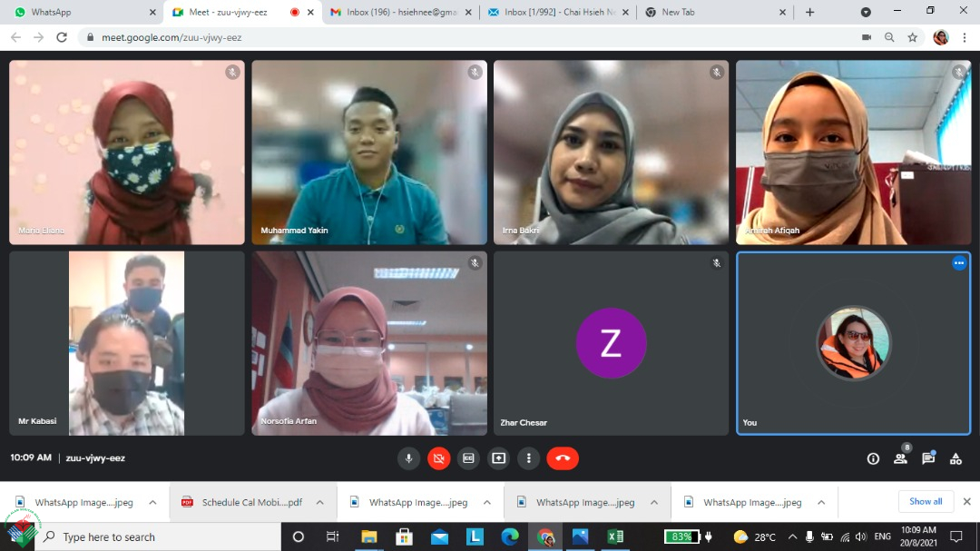
Task: Open the meeting details info icon
Action: 873,458
